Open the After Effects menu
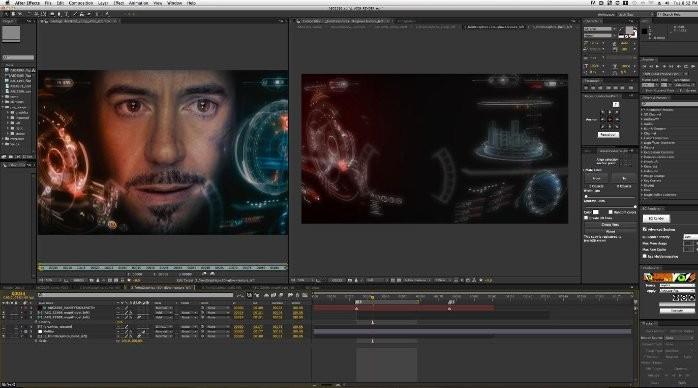 [27, 3]
